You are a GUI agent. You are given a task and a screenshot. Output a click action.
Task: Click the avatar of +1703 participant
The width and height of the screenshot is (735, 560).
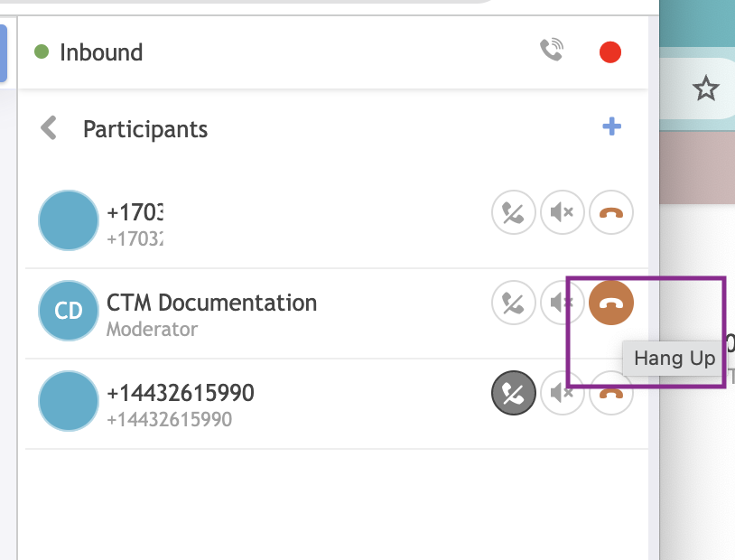click(x=69, y=220)
